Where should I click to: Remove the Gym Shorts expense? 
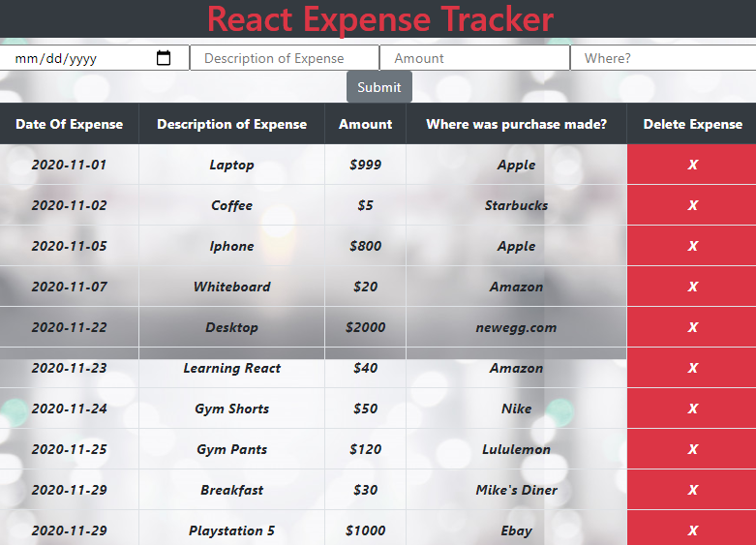692,409
